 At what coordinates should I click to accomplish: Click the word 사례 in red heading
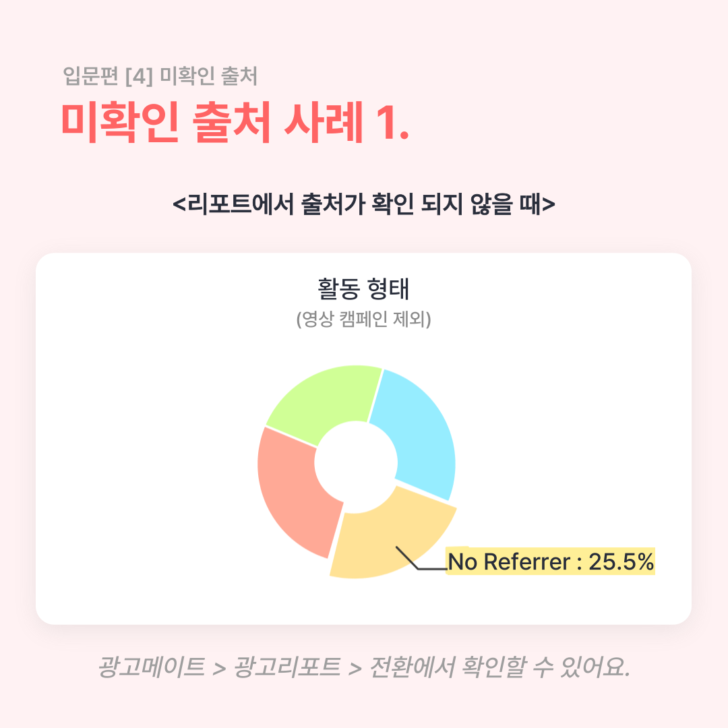pyautogui.click(x=324, y=122)
